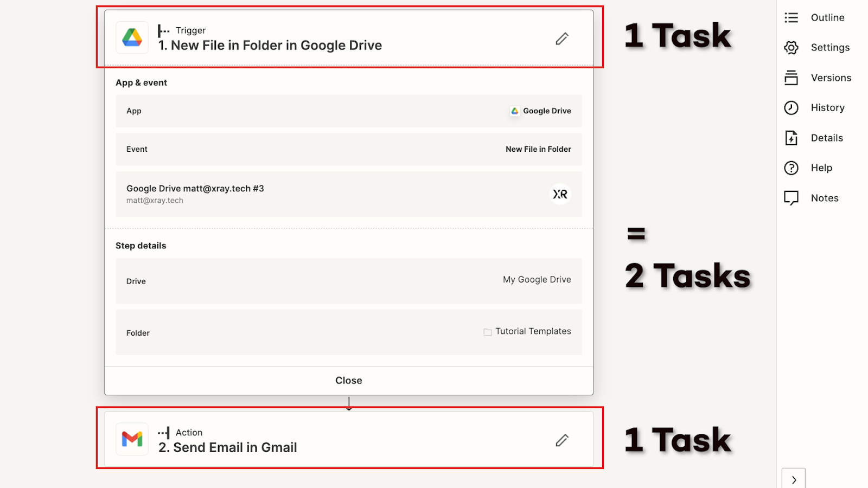Viewport: 868px width, 488px height.
Task: Click the Folder field showing Tutorial Templates
Action: click(348, 332)
